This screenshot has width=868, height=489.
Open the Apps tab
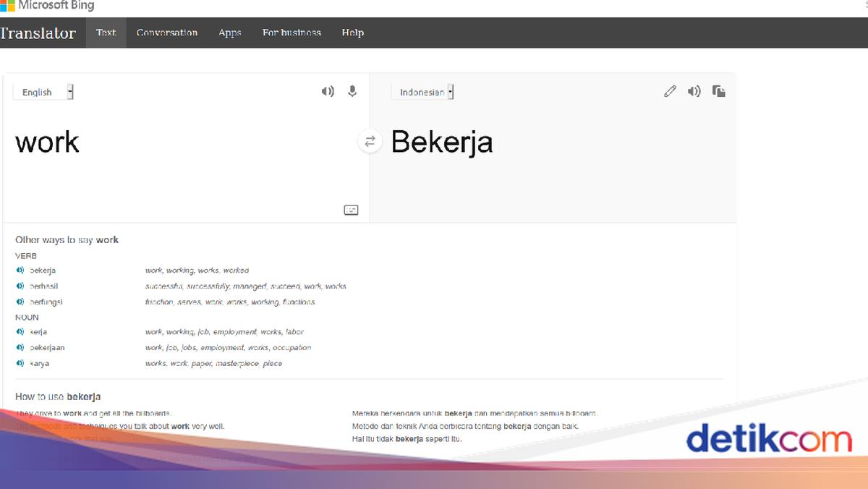230,33
